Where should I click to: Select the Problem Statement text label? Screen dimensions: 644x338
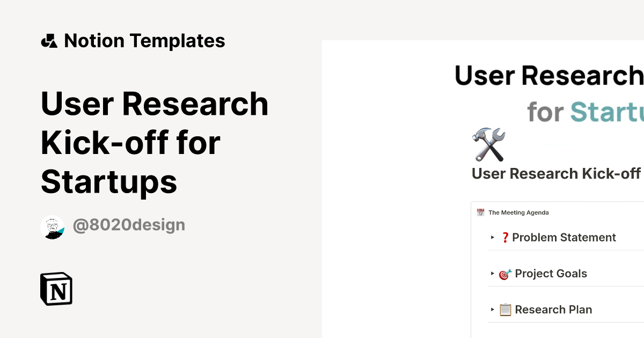tap(565, 237)
